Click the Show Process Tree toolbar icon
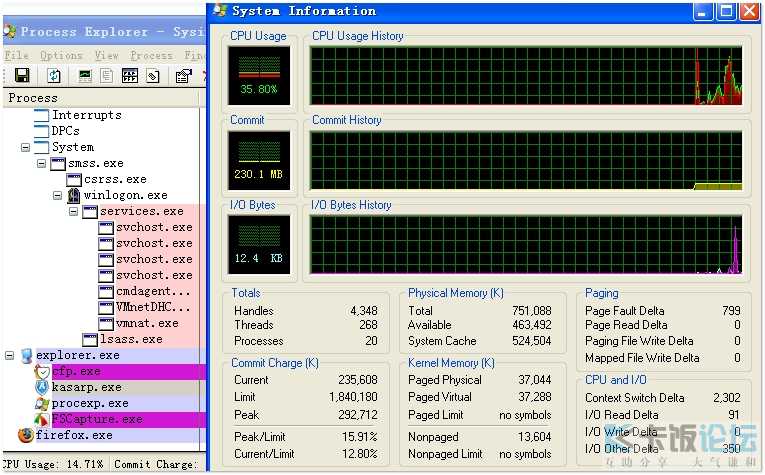The width and height of the screenshot is (765, 475). 106,76
